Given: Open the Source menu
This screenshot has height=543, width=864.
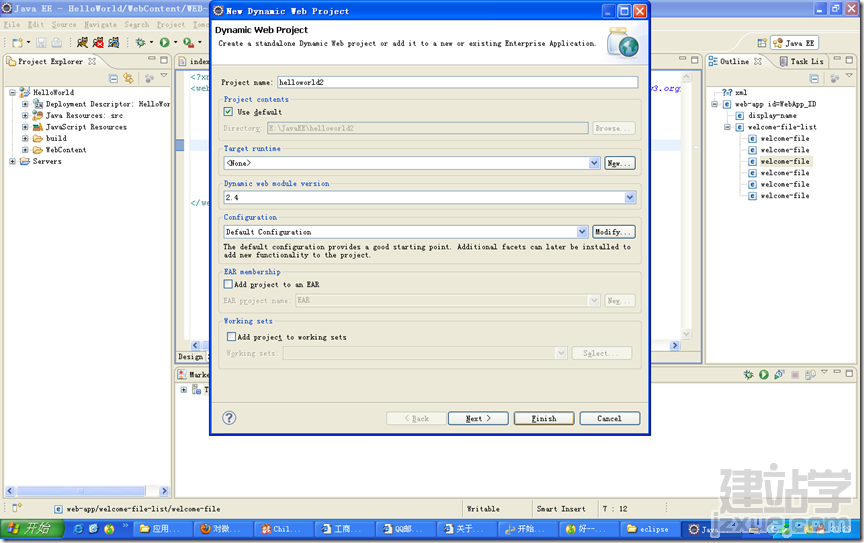Looking at the screenshot, I should tap(64, 25).
